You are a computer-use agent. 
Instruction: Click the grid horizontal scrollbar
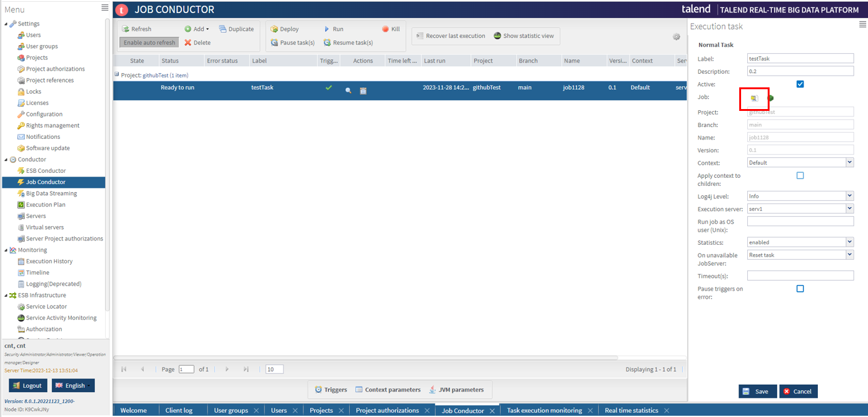pyautogui.click(x=366, y=358)
